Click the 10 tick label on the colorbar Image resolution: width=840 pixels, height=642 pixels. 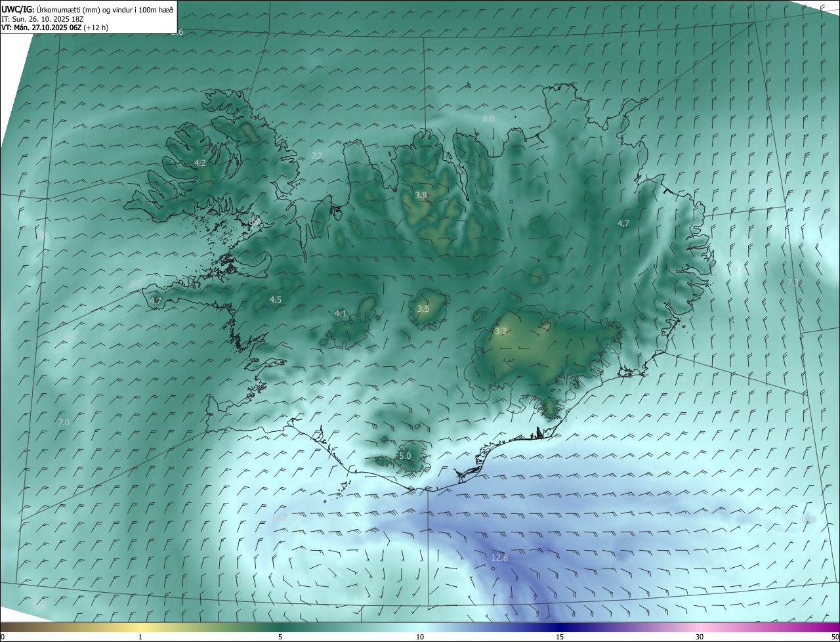(420, 637)
